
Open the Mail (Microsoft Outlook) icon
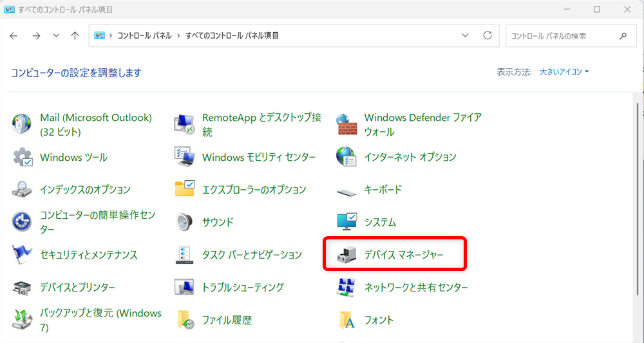22,124
